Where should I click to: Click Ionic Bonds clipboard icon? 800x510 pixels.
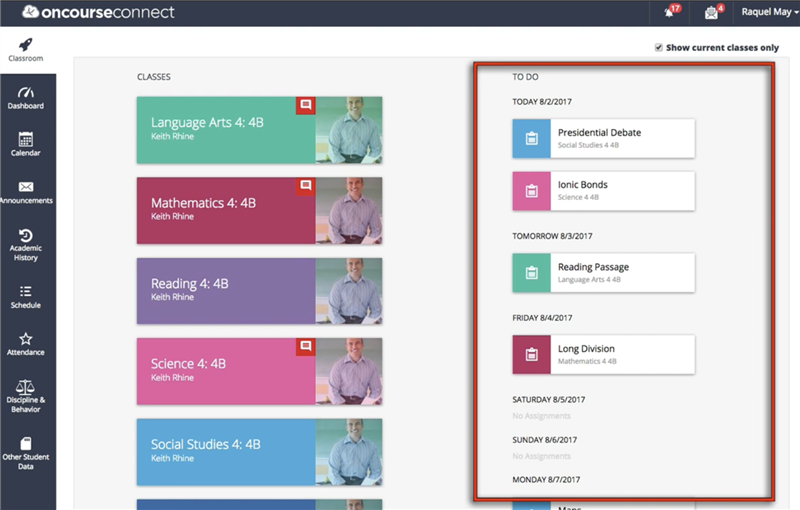532,191
